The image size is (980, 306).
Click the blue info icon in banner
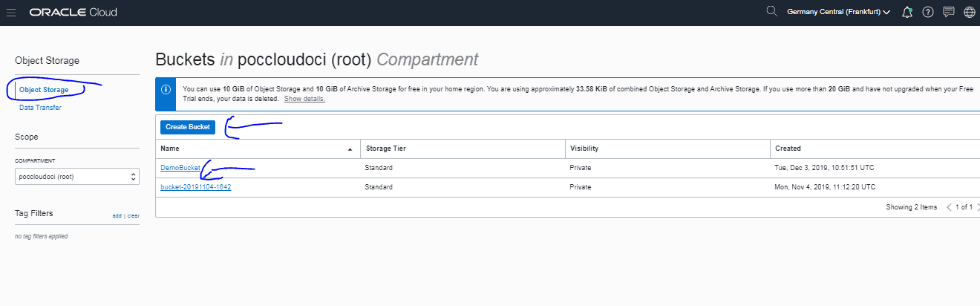coord(165,90)
